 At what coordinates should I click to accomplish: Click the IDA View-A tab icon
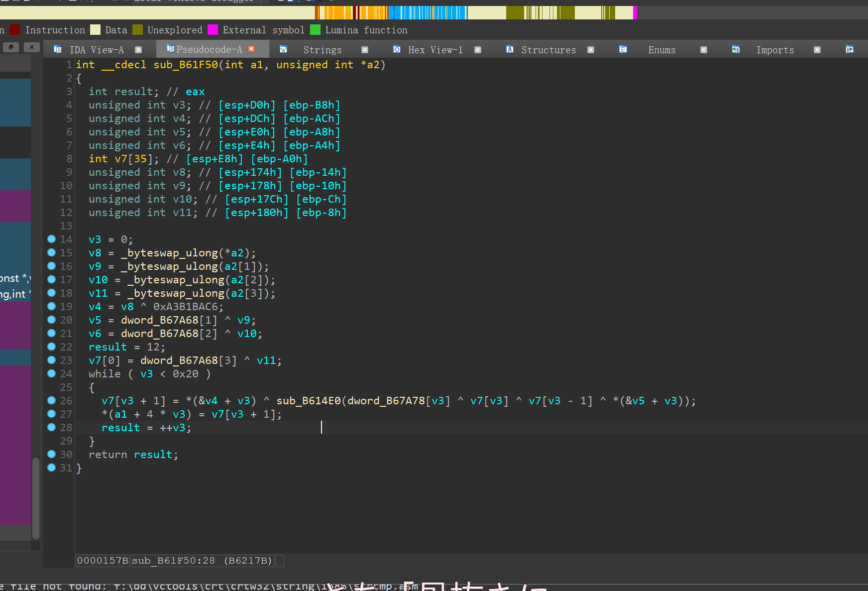[58, 49]
